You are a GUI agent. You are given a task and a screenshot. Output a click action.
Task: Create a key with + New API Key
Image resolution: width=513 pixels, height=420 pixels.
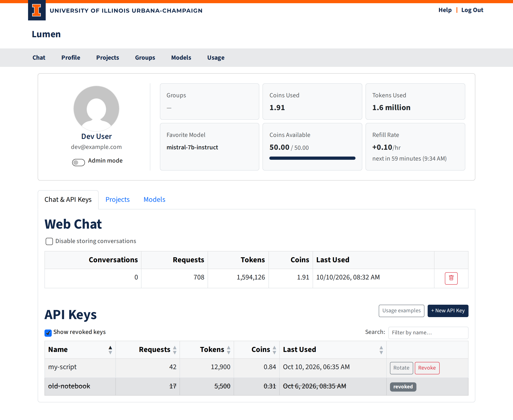click(448, 311)
